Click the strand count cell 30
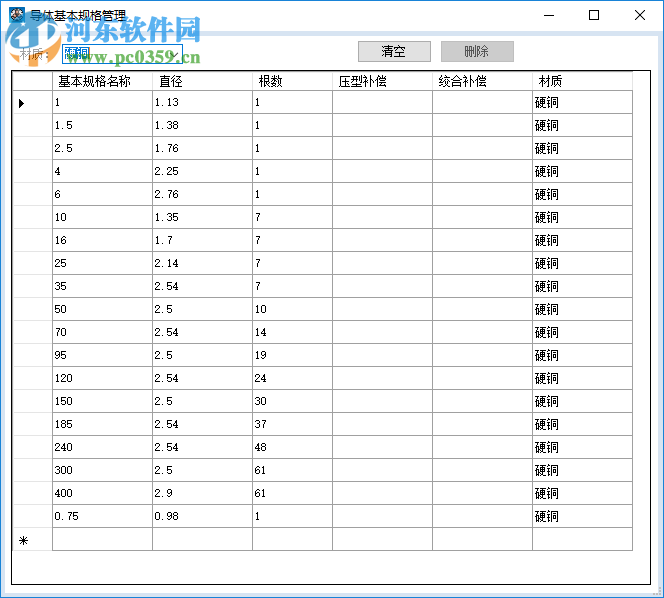 (292, 401)
